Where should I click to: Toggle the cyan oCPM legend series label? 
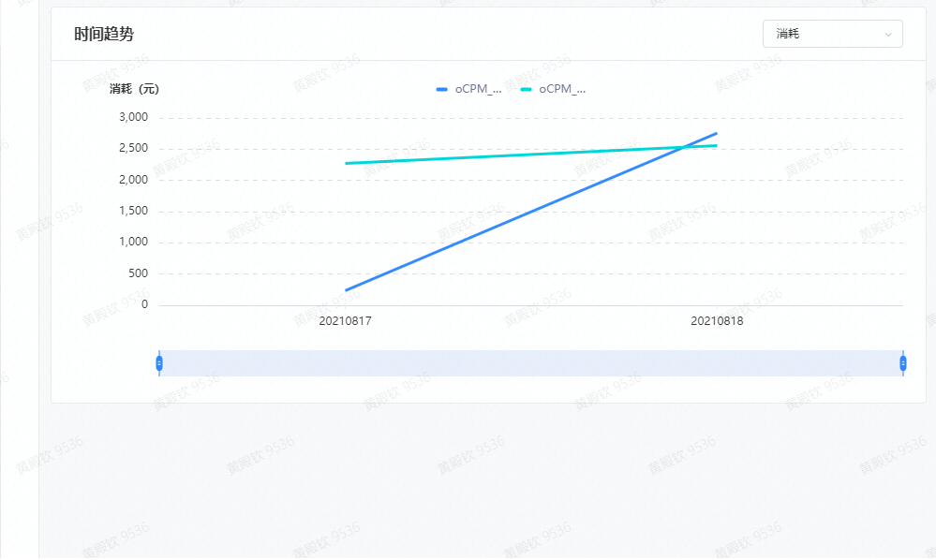[562, 89]
